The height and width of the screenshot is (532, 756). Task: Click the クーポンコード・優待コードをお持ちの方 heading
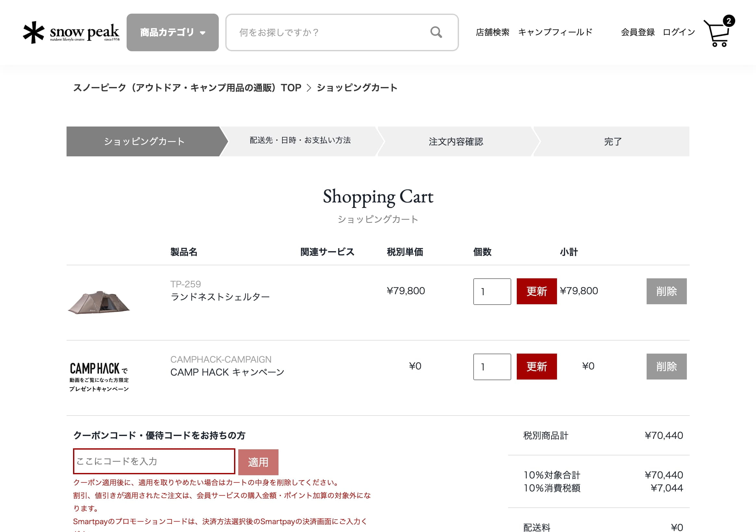(159, 436)
